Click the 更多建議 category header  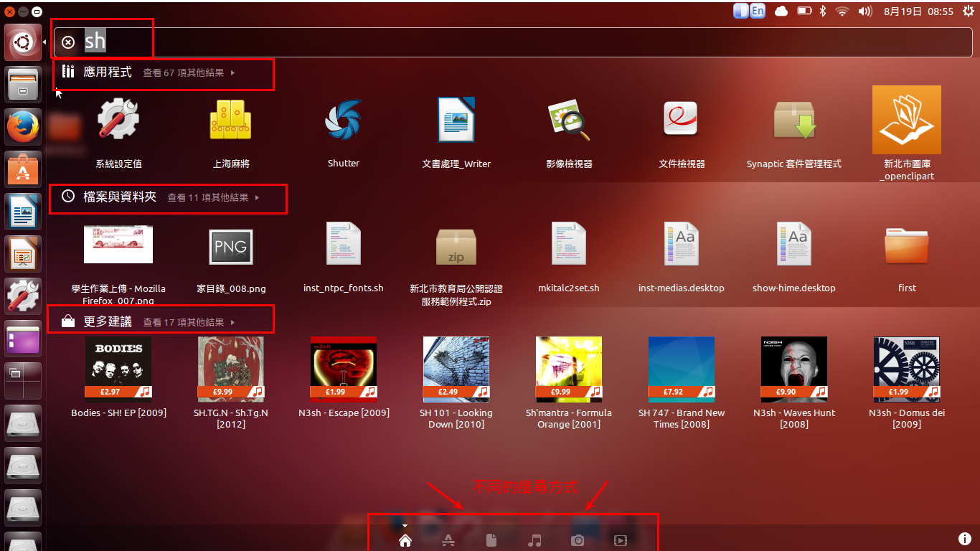108,322
